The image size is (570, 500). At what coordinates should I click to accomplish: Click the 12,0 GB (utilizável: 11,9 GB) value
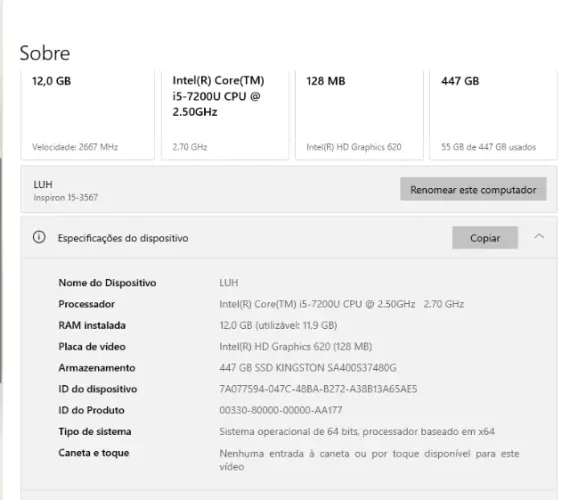coord(278,325)
